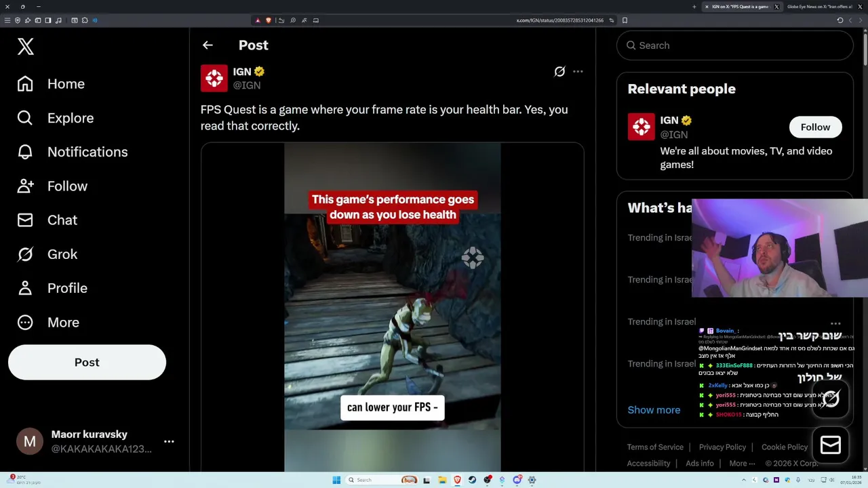868x488 pixels.
Task: Expand the More menu in the sidebar
Action: coord(48,323)
